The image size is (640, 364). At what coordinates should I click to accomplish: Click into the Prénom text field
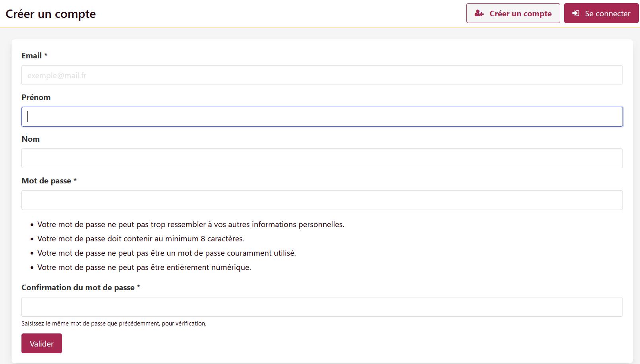point(322,117)
